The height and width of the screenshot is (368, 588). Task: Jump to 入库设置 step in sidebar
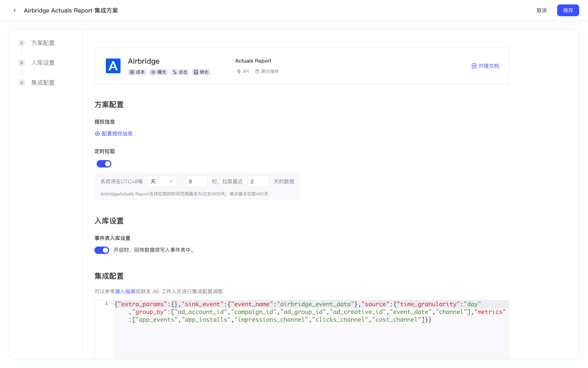pyautogui.click(x=43, y=63)
